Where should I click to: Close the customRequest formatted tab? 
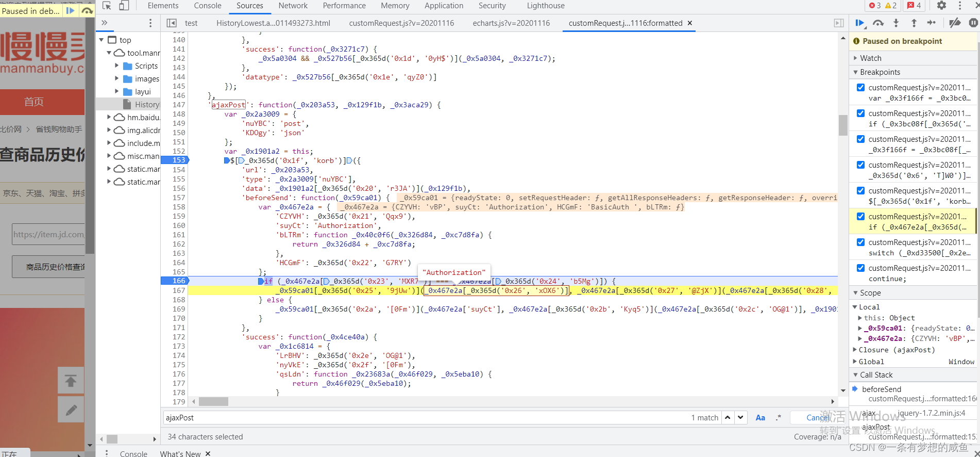[x=690, y=23]
